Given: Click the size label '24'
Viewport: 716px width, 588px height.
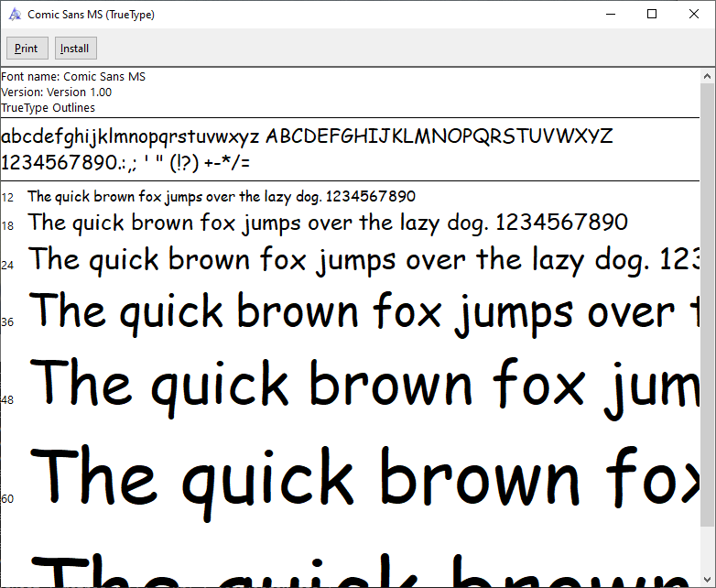Looking at the screenshot, I should pyautogui.click(x=7, y=265).
